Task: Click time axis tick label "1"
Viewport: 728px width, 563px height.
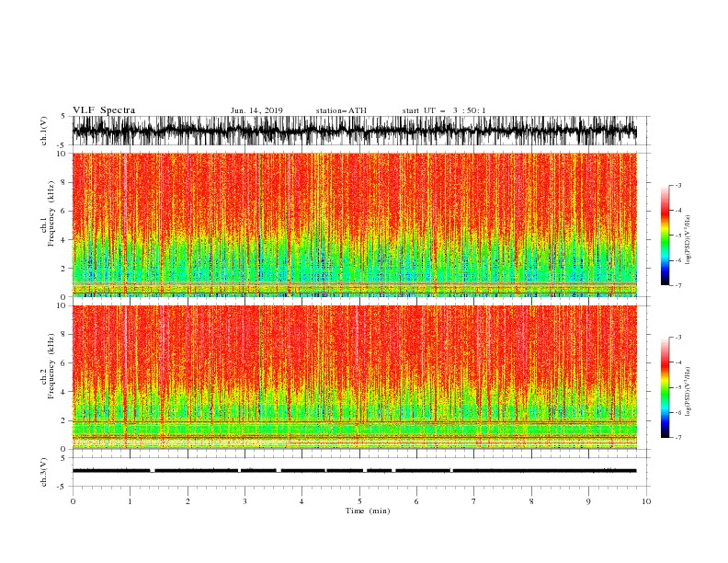Action: click(130, 501)
